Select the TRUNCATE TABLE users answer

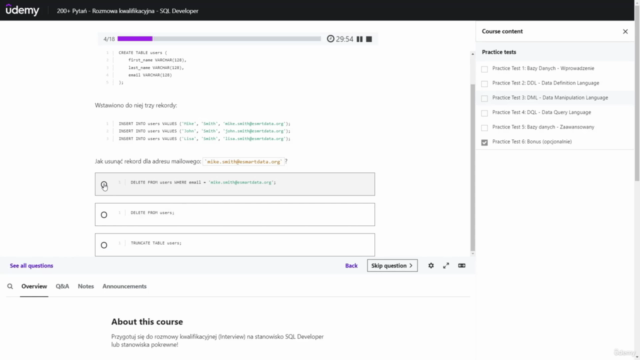(x=235, y=245)
